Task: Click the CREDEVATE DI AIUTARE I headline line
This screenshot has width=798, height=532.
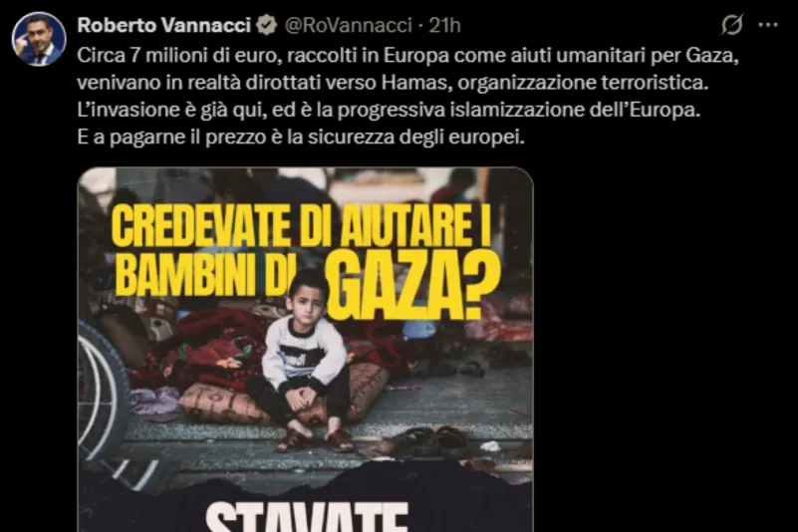Action: click(302, 225)
